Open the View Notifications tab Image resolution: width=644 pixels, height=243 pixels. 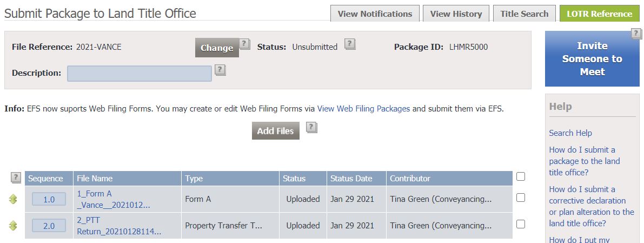(375, 14)
